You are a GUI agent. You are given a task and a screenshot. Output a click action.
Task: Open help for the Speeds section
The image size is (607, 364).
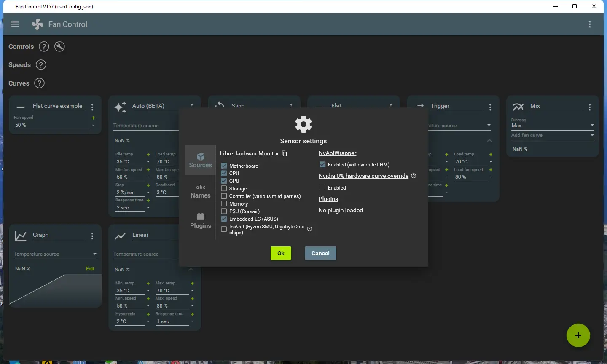pos(40,65)
